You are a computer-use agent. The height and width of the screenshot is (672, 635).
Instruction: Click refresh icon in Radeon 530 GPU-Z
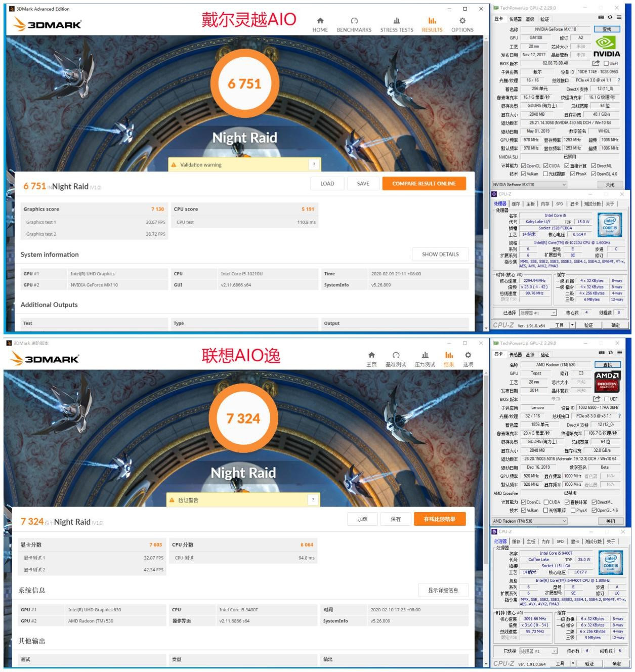click(610, 353)
